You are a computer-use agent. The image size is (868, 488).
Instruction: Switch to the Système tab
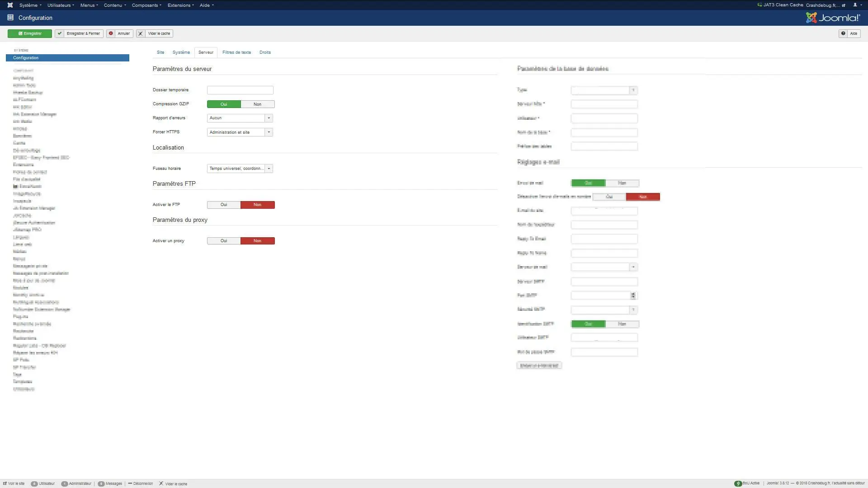[181, 52]
